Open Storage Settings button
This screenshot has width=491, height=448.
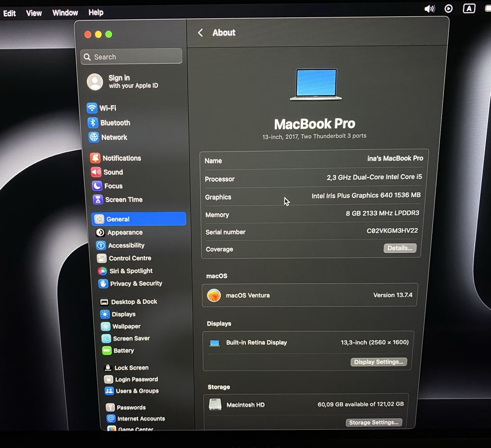374,422
